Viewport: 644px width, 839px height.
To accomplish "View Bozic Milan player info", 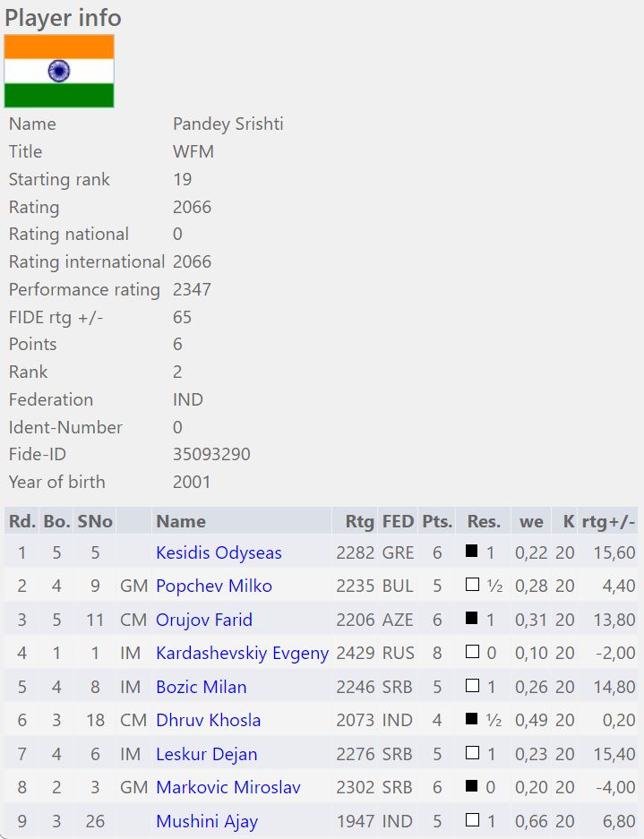I will point(201,688).
